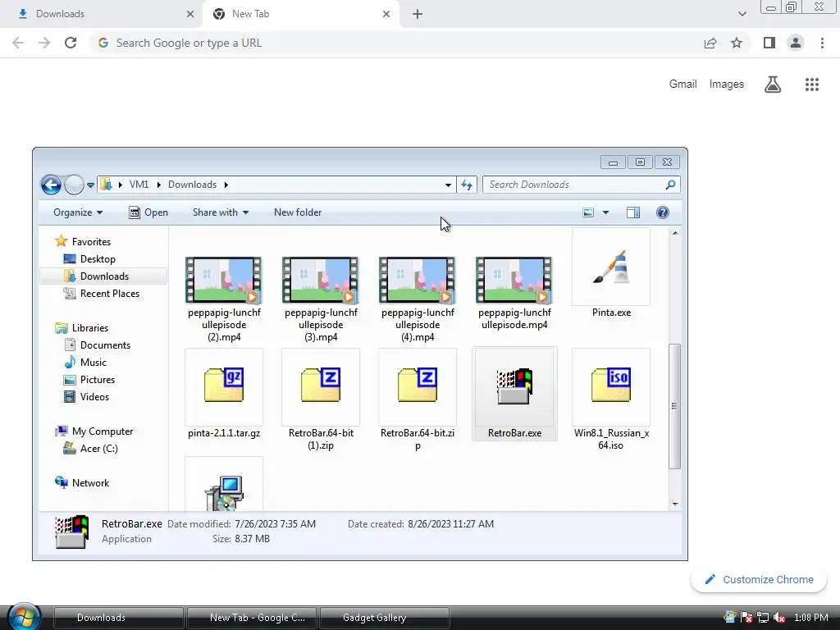This screenshot has width=840, height=630.
Task: Click the Open toolbar button
Action: click(148, 212)
